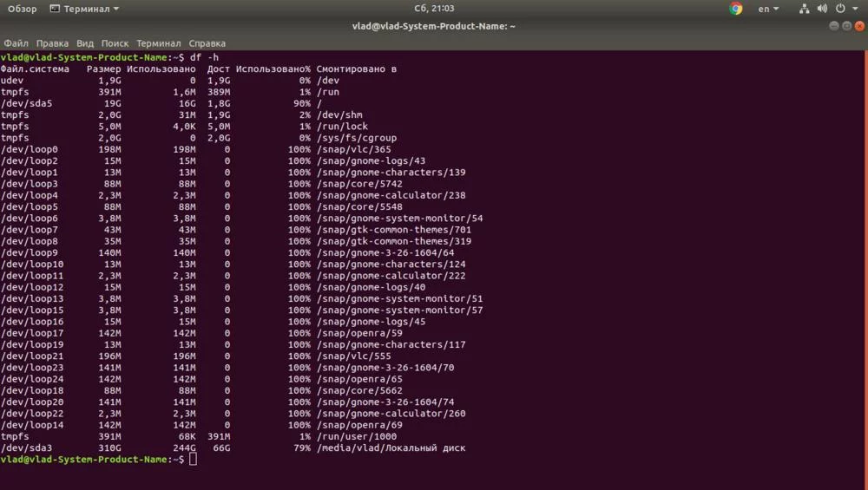Click '/snap/gnome-characters/124' mount path

click(x=391, y=265)
